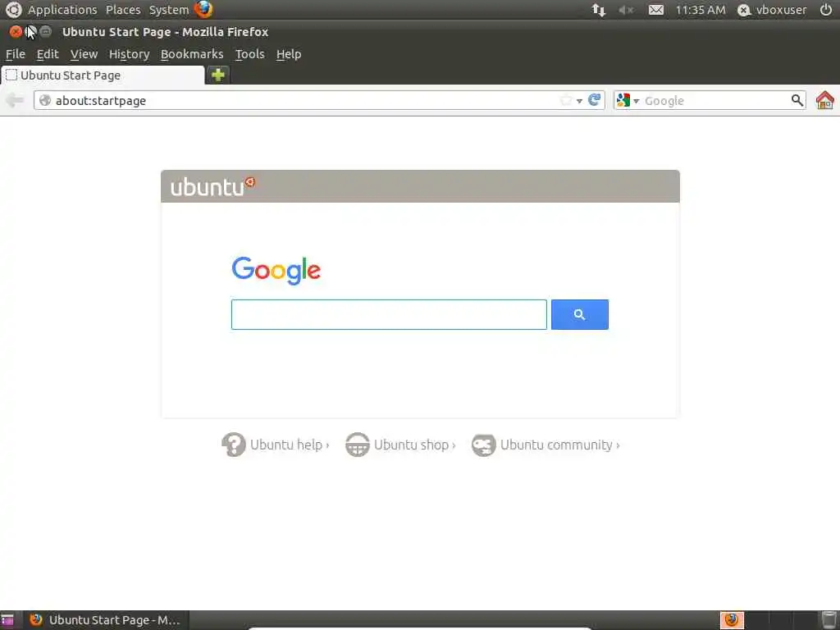Click the Firefox launcher icon in top panel
This screenshot has width=840, height=630.
(203, 9)
